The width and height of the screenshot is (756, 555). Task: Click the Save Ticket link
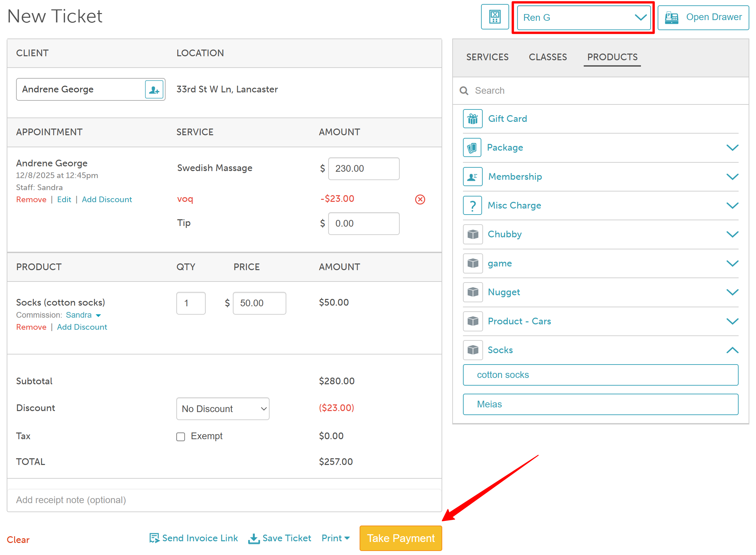tap(280, 538)
